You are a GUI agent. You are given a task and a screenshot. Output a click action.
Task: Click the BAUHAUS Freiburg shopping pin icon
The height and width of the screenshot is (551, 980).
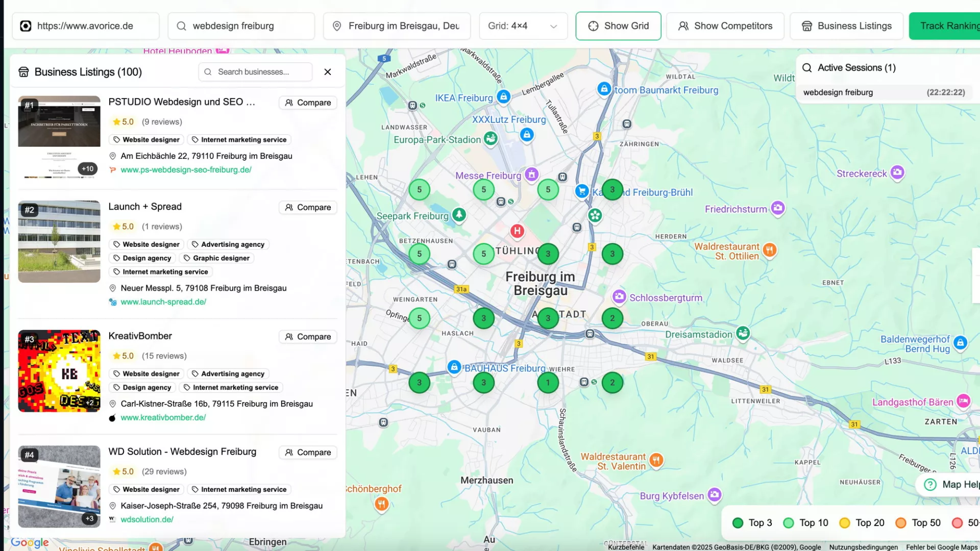454,367
